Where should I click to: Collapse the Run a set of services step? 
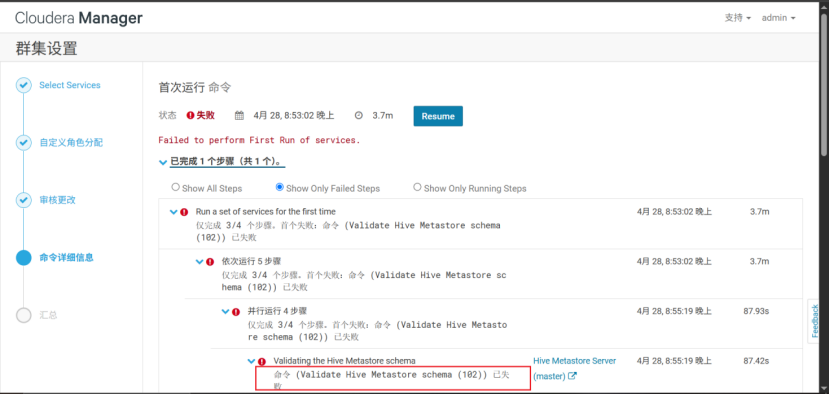pyautogui.click(x=173, y=212)
